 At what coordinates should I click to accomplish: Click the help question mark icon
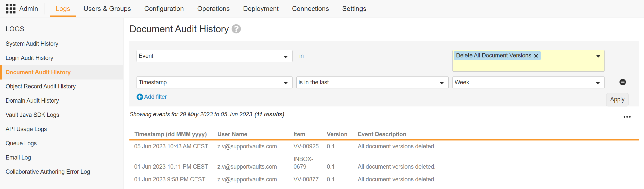[x=236, y=29]
